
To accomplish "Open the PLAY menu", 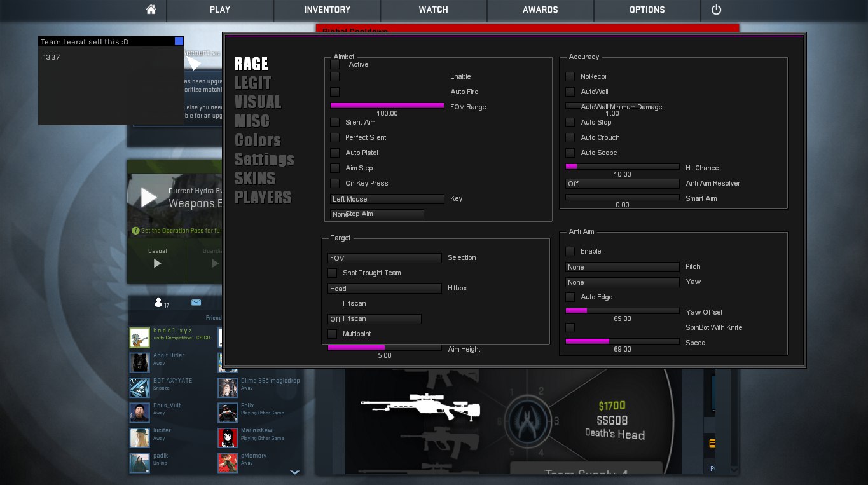I will tap(220, 10).
